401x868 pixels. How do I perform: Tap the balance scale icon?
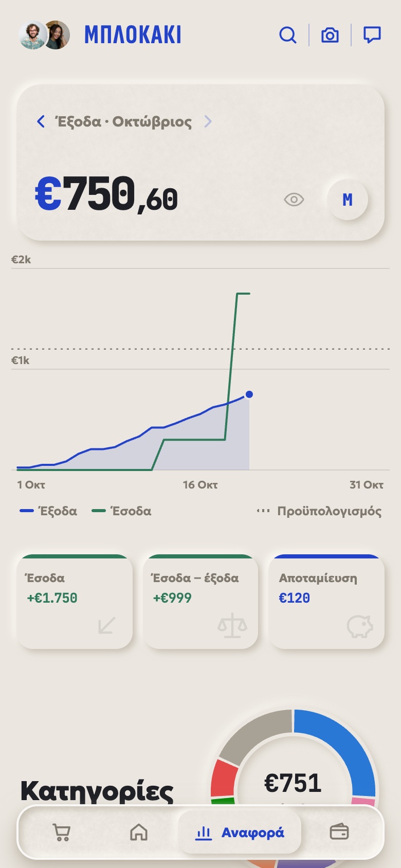coord(232,626)
